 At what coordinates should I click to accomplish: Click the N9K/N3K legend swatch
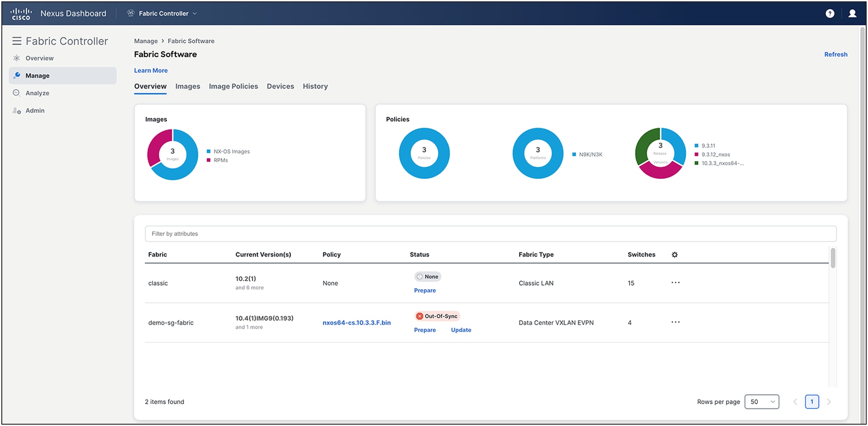click(574, 154)
